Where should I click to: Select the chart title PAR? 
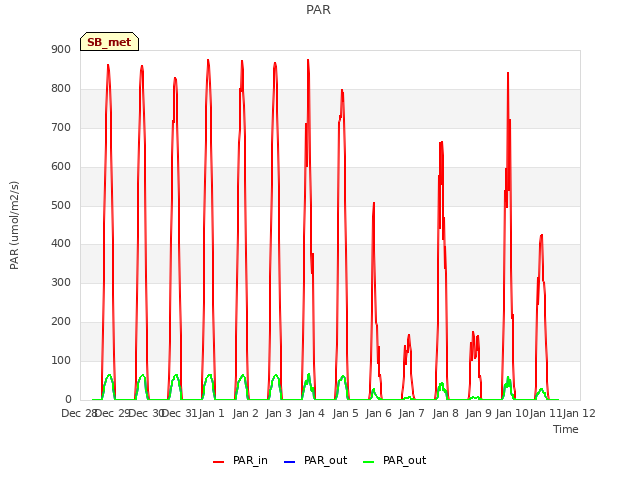click(x=318, y=10)
